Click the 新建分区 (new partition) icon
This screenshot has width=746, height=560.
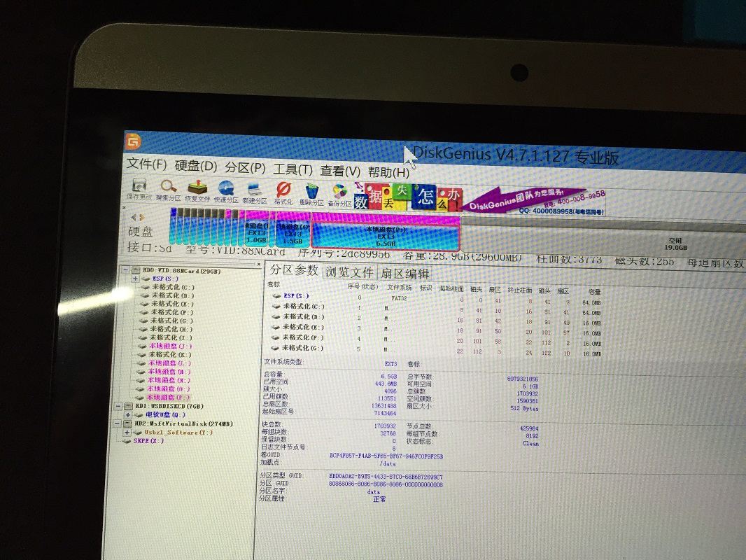[255, 192]
